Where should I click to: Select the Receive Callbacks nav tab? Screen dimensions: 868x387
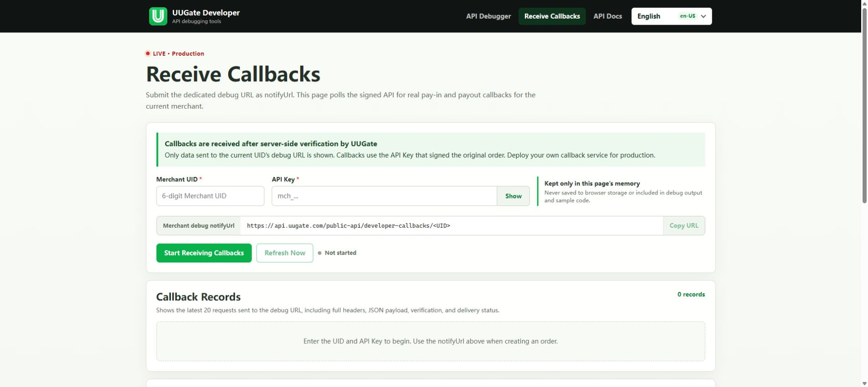point(552,16)
